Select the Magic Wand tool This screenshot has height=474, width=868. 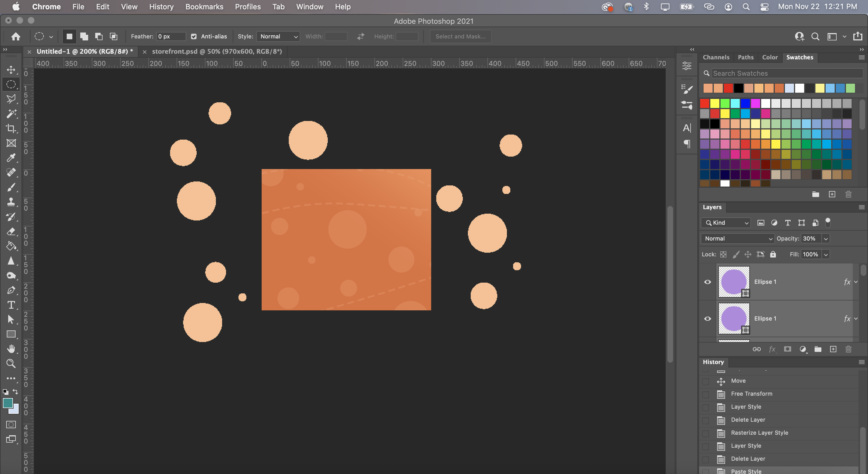coord(11,114)
